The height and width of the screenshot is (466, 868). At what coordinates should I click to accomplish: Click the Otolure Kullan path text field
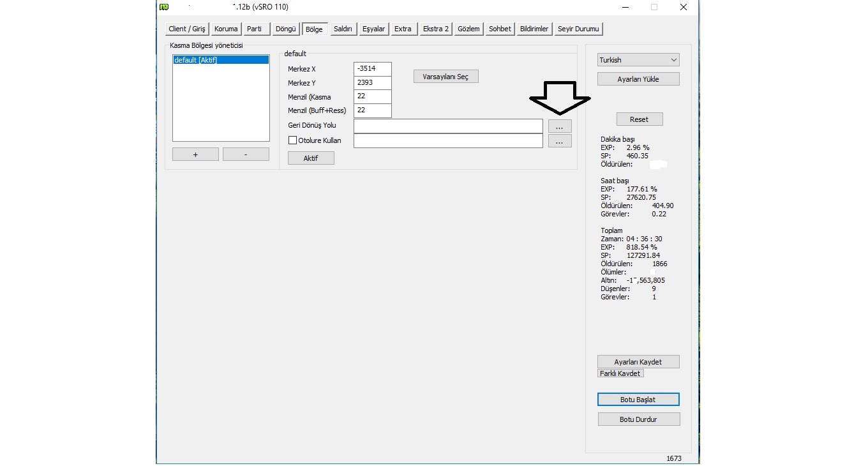click(448, 140)
